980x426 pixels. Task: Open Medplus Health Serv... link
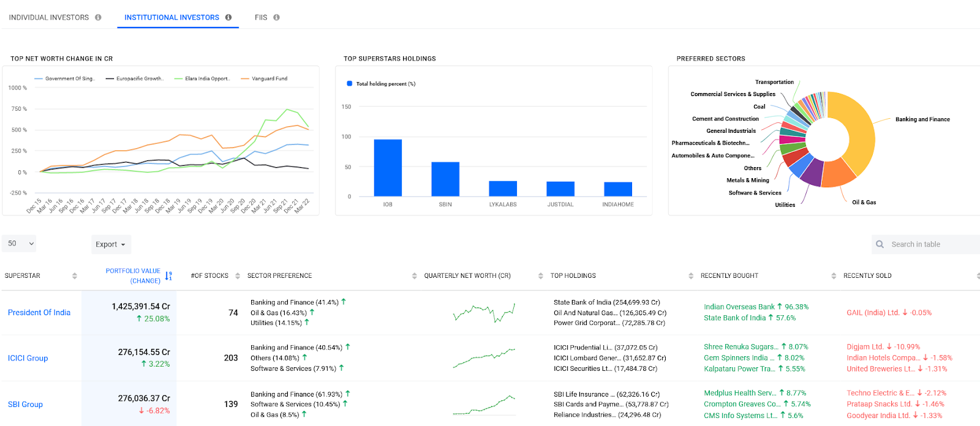point(740,394)
